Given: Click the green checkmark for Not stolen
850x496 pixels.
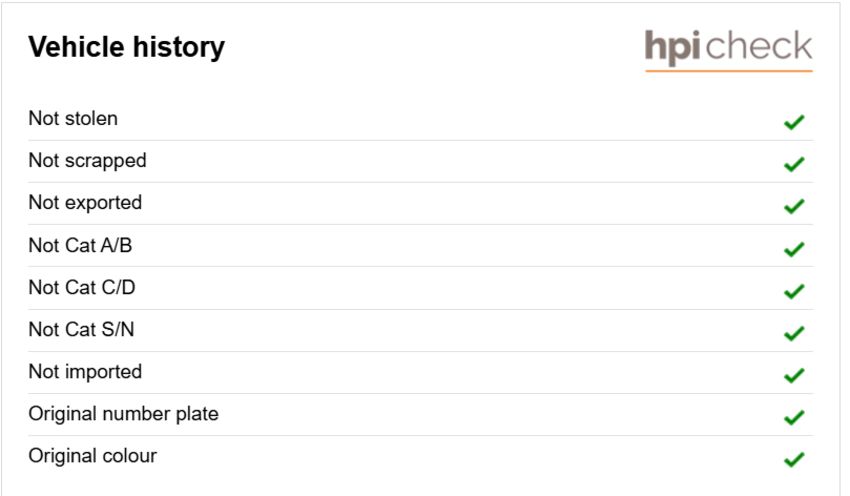Looking at the screenshot, I should tap(794, 123).
